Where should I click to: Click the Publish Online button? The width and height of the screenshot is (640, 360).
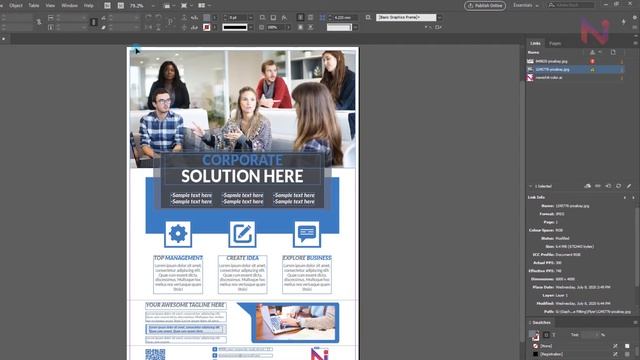click(x=485, y=6)
